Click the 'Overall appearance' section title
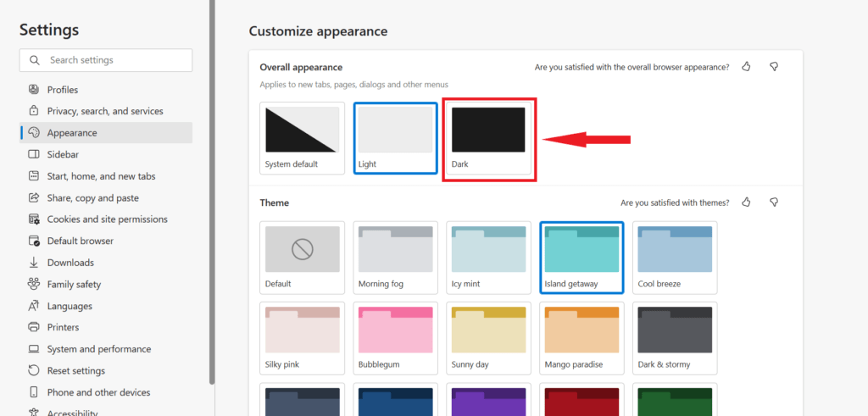This screenshot has height=416, width=868. click(301, 68)
